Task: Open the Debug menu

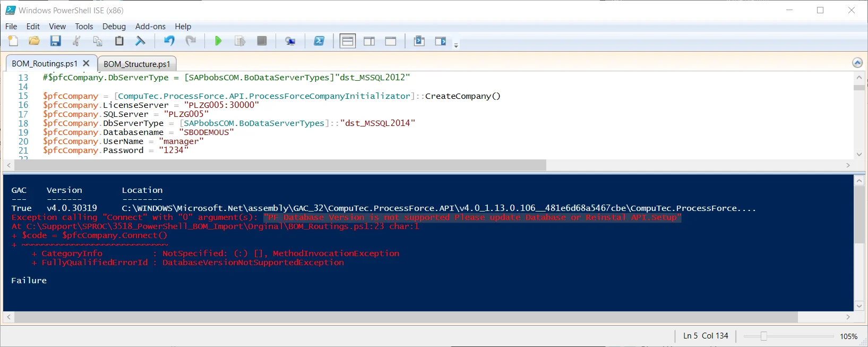Action: coord(114,27)
